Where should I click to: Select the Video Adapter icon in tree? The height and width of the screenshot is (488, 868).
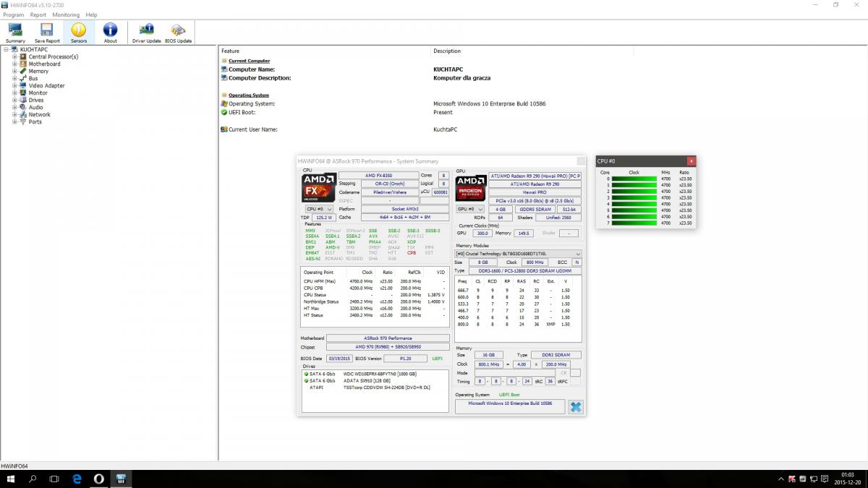[x=22, y=85]
